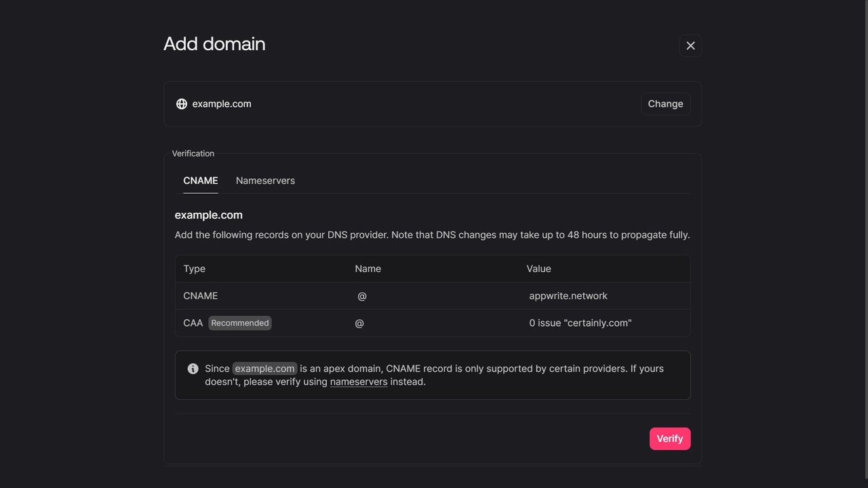868x488 pixels.
Task: Click the appwrite.network value to copy it
Action: (568, 296)
